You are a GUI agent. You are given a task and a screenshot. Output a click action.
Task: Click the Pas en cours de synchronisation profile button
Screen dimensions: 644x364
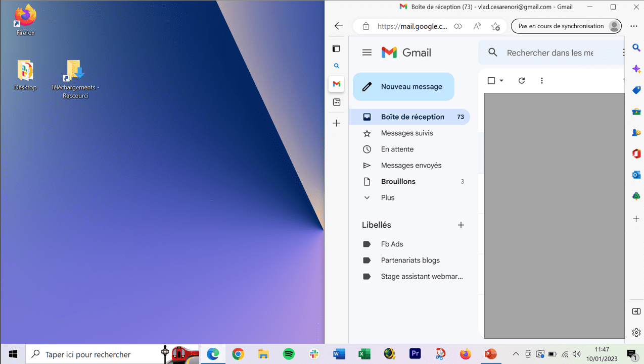pos(566,26)
